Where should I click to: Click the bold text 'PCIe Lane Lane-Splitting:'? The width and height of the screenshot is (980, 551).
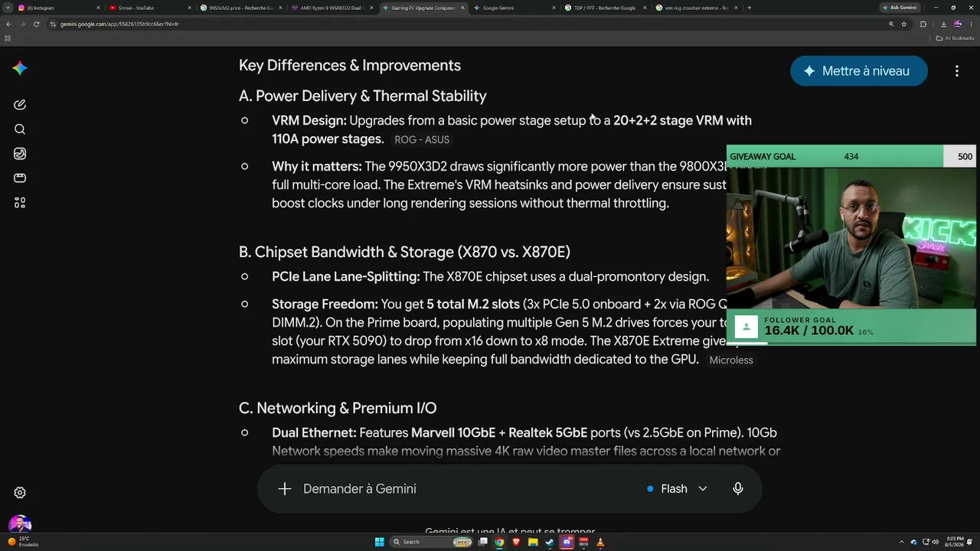pos(346,276)
